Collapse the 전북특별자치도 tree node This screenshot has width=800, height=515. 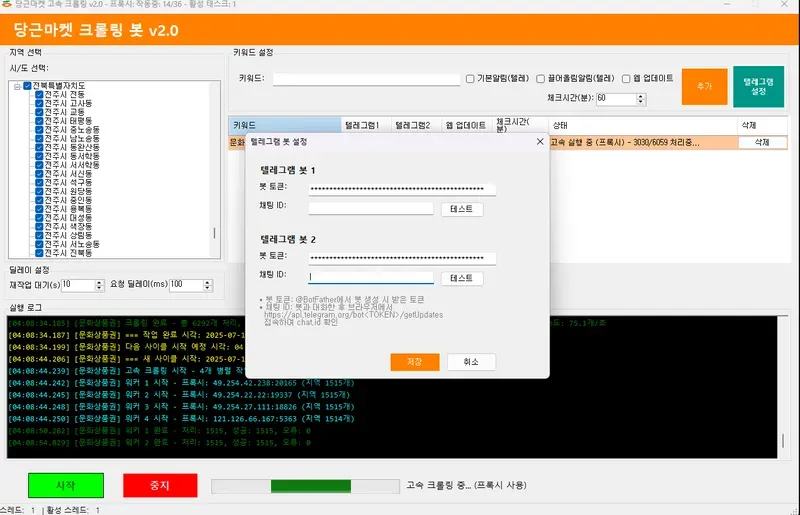17,86
